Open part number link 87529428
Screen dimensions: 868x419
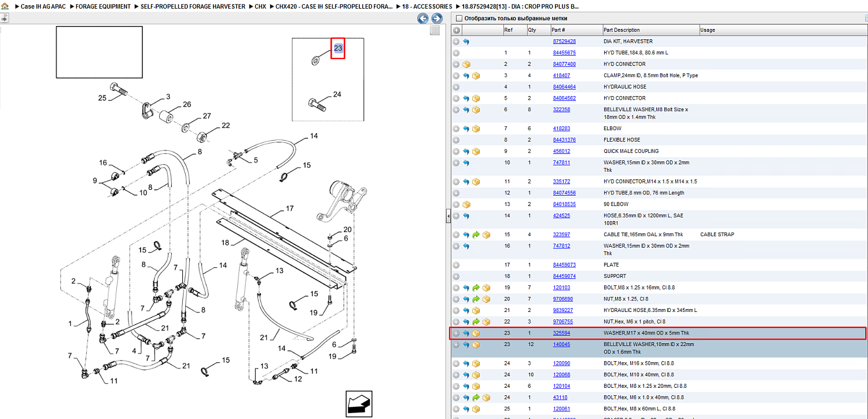tap(564, 42)
